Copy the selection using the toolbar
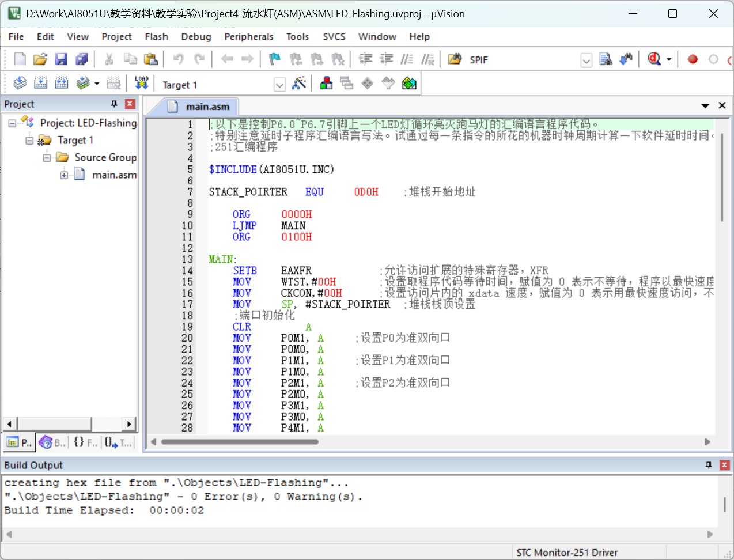 [x=130, y=59]
